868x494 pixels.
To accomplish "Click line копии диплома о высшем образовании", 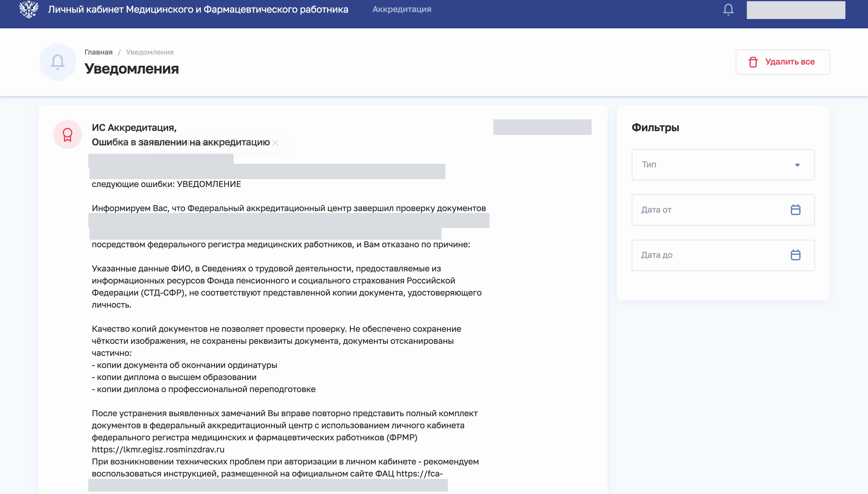I will click(174, 377).
